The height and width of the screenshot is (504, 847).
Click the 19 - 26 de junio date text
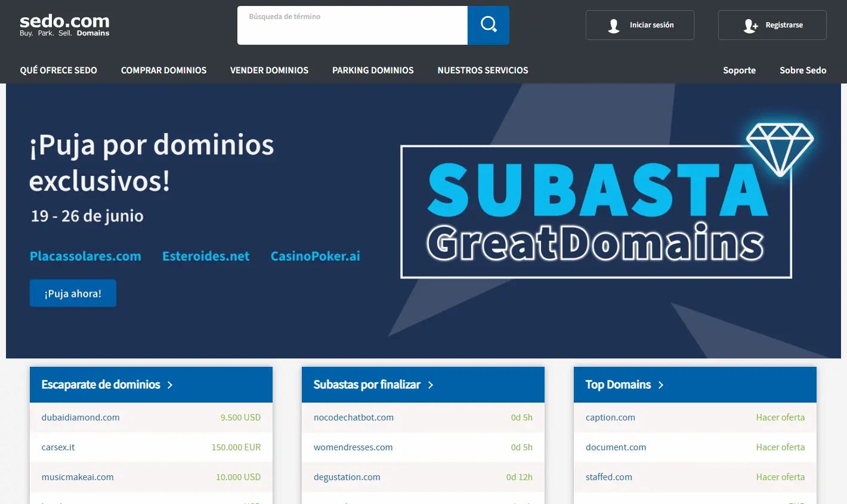click(87, 216)
